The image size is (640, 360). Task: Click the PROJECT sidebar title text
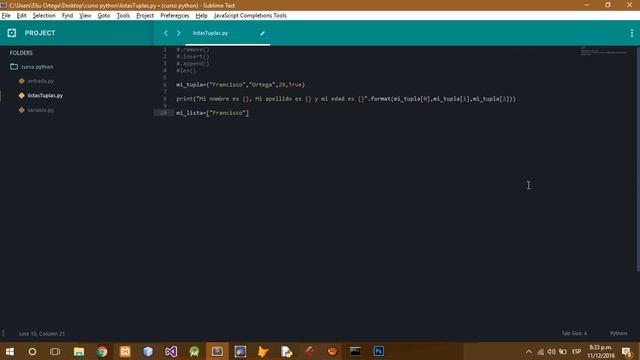(x=40, y=33)
